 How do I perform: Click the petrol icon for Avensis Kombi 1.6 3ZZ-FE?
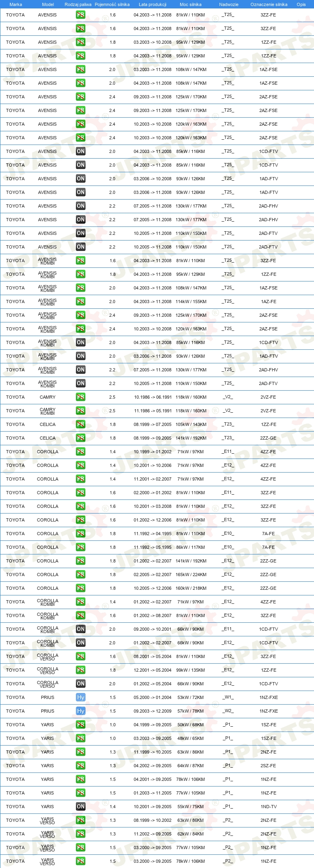tap(81, 261)
